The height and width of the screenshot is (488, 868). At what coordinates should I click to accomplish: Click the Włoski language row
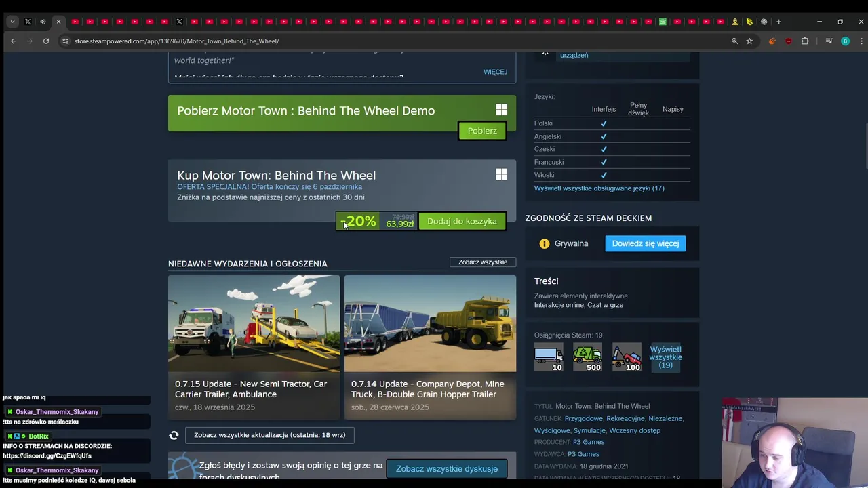tap(612, 175)
